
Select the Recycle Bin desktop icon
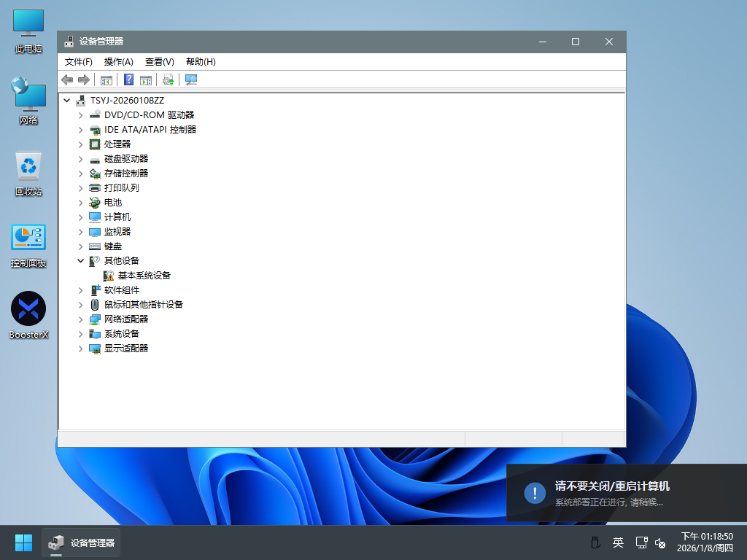pyautogui.click(x=28, y=173)
